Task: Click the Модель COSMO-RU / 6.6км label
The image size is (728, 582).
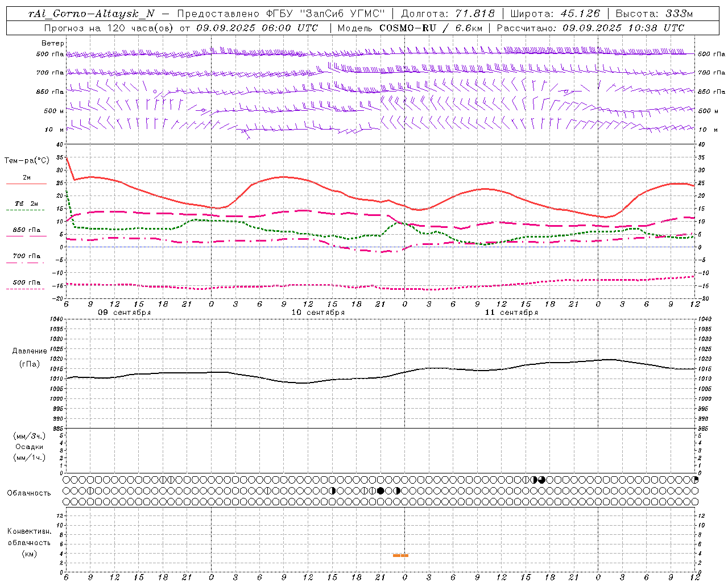Action: pos(413,28)
